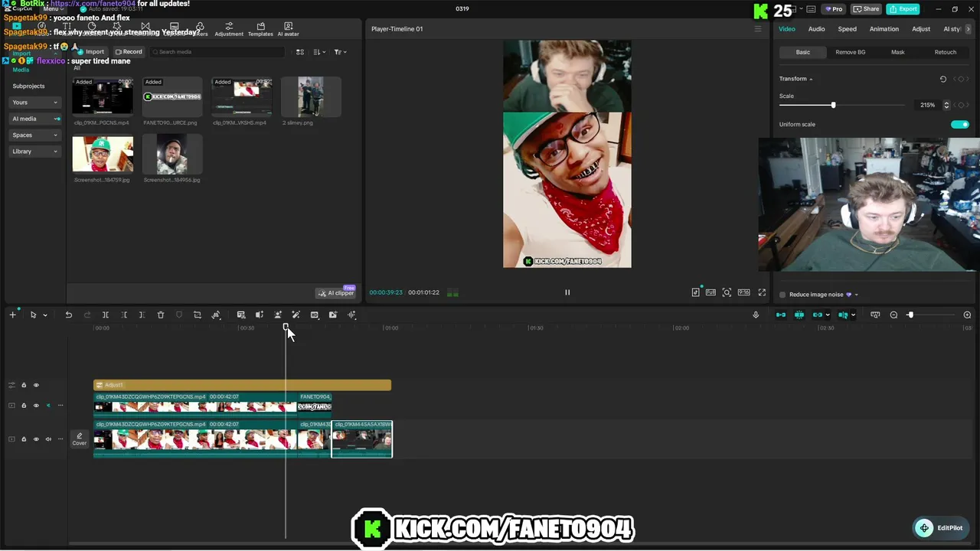Click the add track plus icon in timeline
This screenshot has width=980, height=551.
pos(12,315)
